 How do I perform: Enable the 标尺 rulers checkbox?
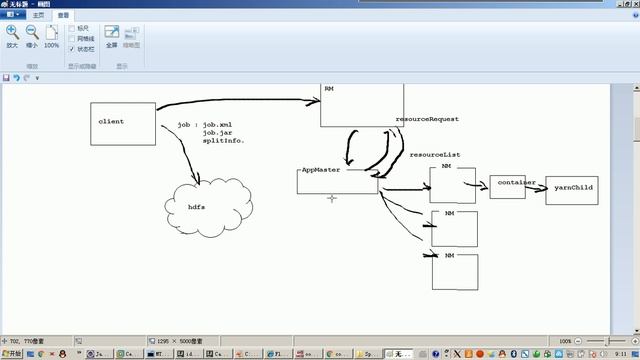tap(72, 28)
